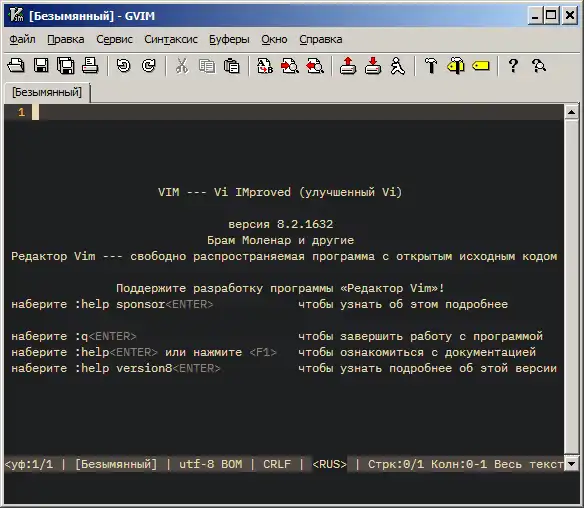Click the version text 8.2.1632
The width and height of the screenshot is (584, 508).
[305, 224]
